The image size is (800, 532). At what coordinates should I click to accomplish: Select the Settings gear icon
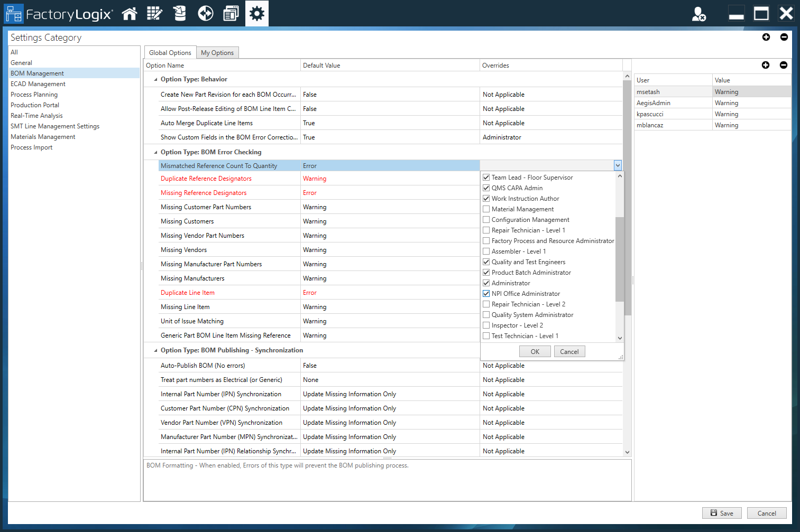pyautogui.click(x=256, y=13)
